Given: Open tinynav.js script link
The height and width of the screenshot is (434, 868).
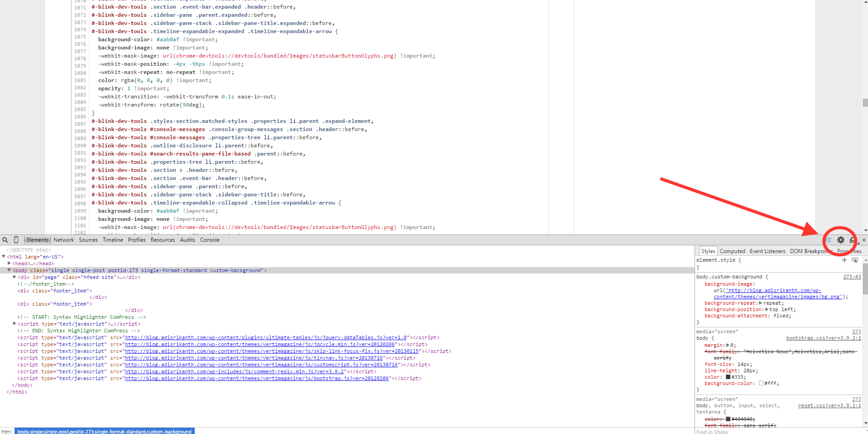Looking at the screenshot, I should 254,358.
